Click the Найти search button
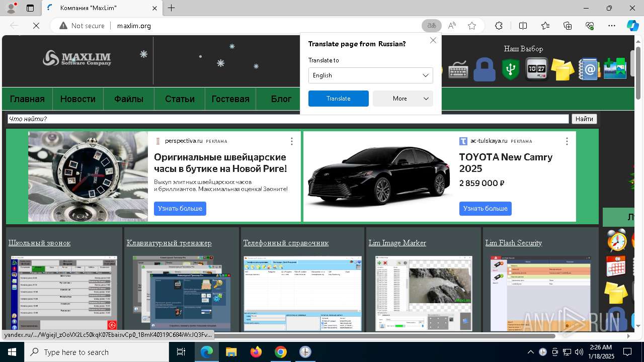Screen dimensions: 644x362 (x=584, y=119)
